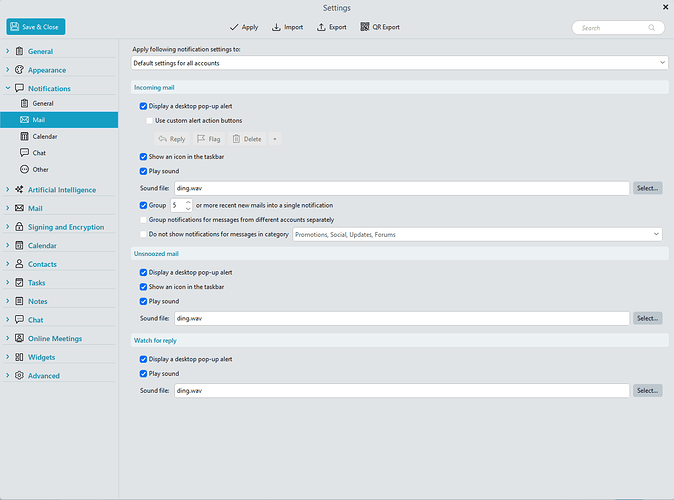Screen dimensions: 674x500
Task: Toggle Unsnoozed mail desktop pop-up alert checkbox
Action: click(143, 273)
